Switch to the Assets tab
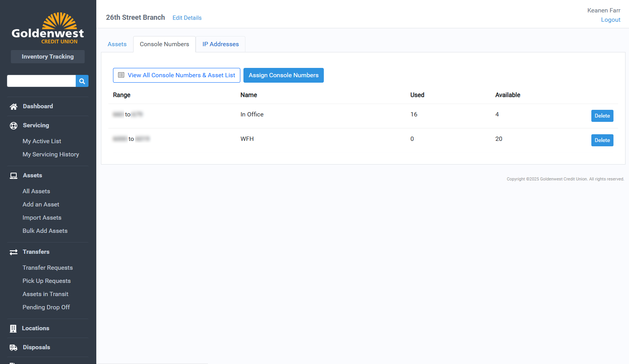 point(117,44)
